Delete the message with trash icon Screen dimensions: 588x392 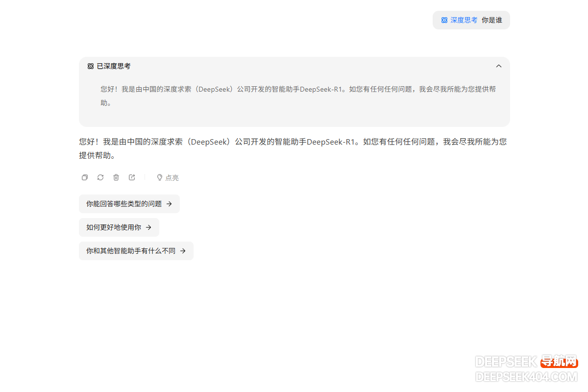[x=116, y=177]
